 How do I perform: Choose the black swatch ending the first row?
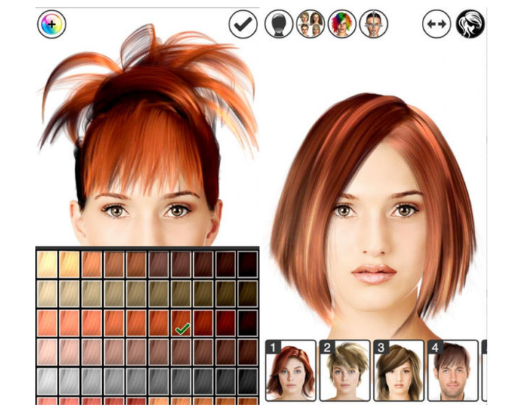point(248,265)
